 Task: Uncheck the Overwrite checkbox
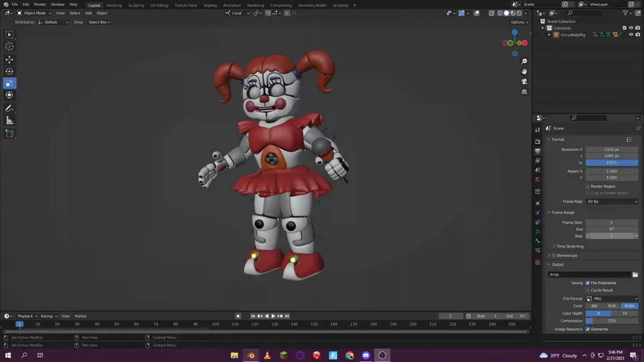coord(587,329)
